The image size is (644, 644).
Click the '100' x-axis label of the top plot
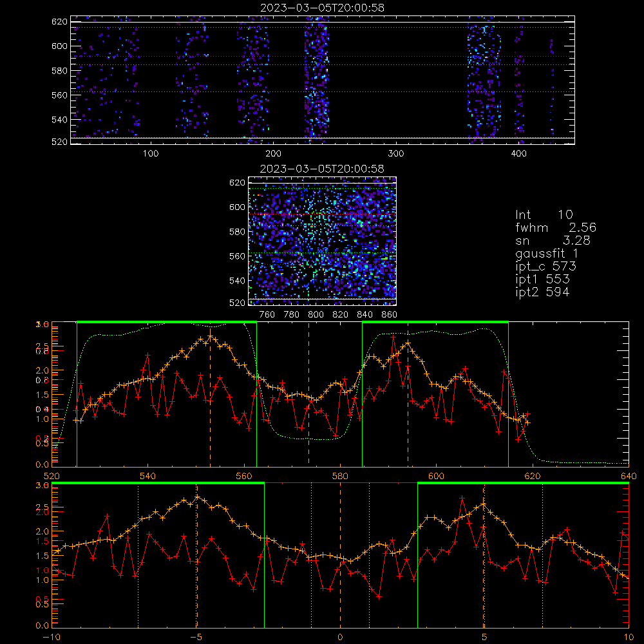click(151, 154)
